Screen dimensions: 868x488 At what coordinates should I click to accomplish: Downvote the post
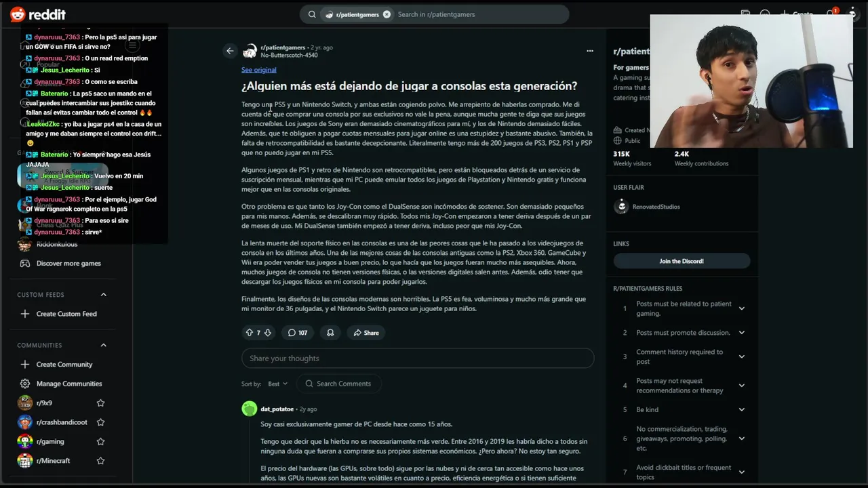pos(268,333)
